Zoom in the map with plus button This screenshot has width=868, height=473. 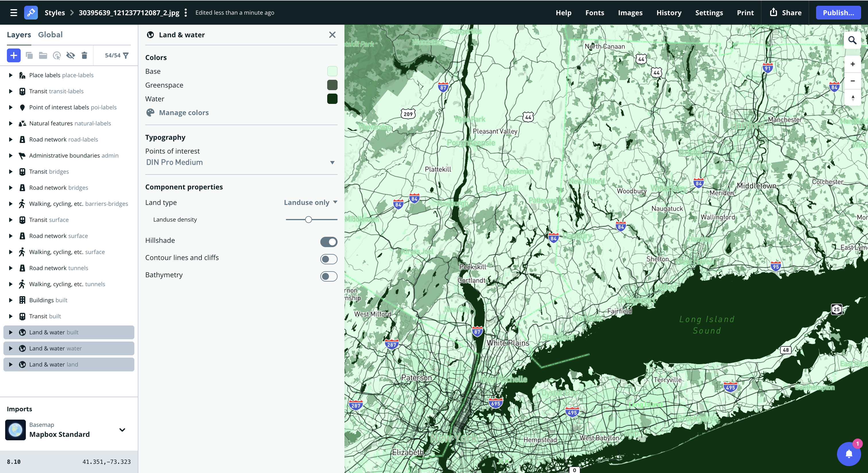click(x=852, y=64)
